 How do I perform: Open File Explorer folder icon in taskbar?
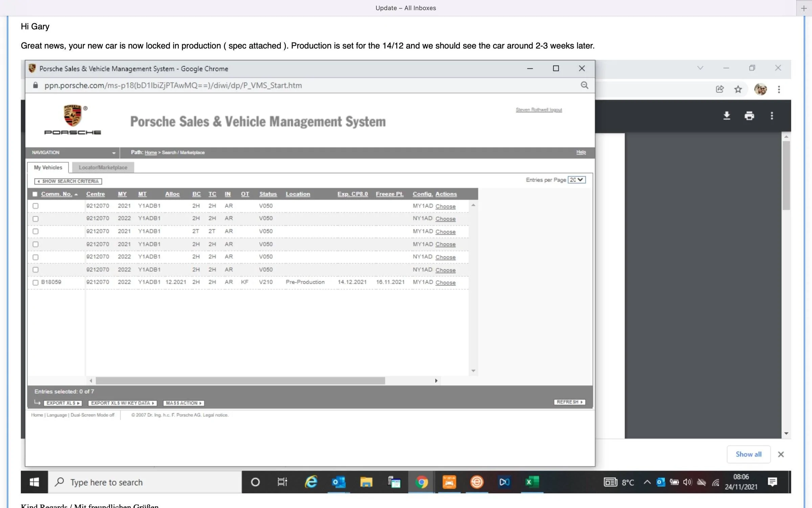(x=366, y=482)
